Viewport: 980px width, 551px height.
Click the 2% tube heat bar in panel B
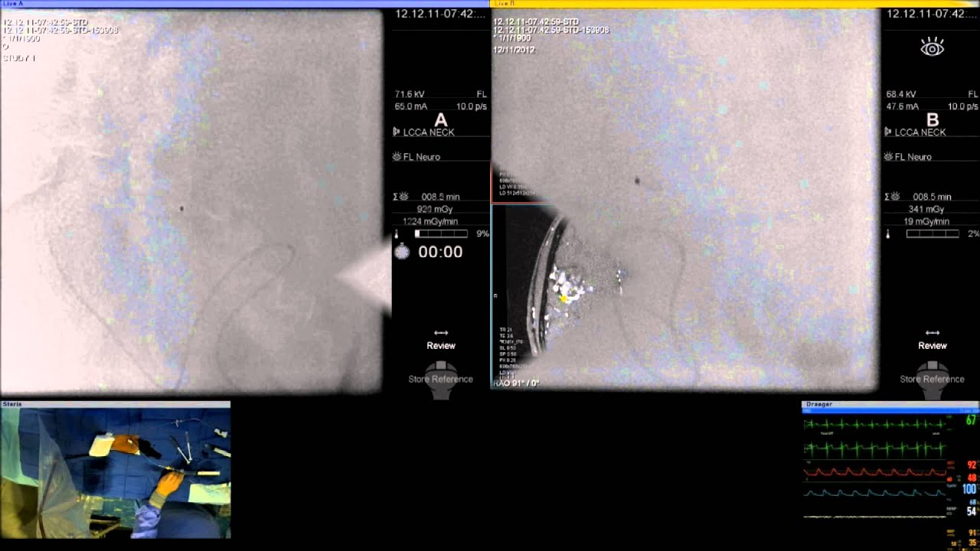click(933, 233)
